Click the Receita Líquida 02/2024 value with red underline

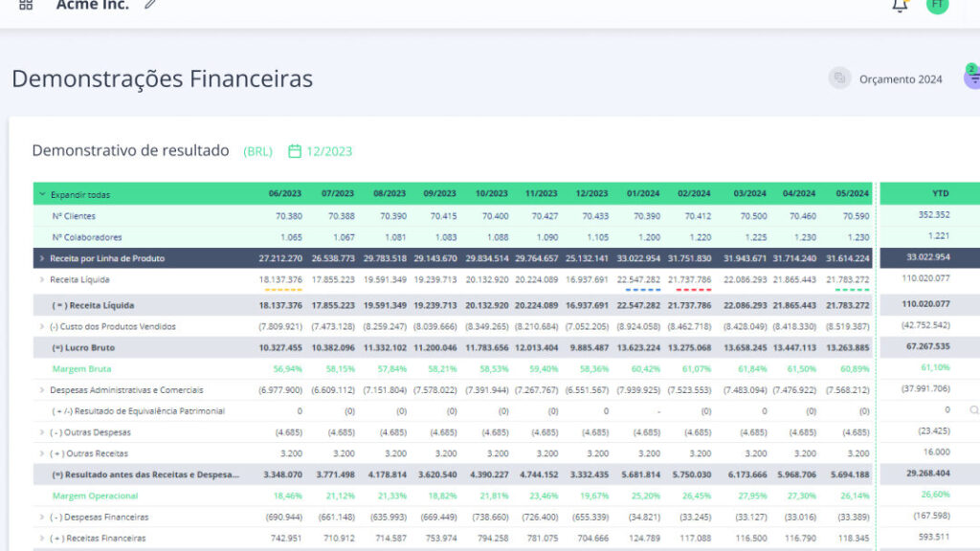pyautogui.click(x=689, y=280)
